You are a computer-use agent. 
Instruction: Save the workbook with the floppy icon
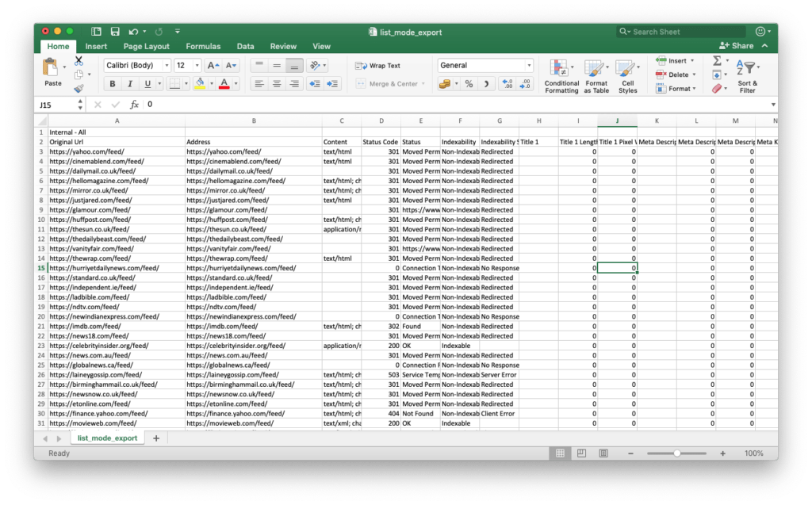[x=115, y=32]
